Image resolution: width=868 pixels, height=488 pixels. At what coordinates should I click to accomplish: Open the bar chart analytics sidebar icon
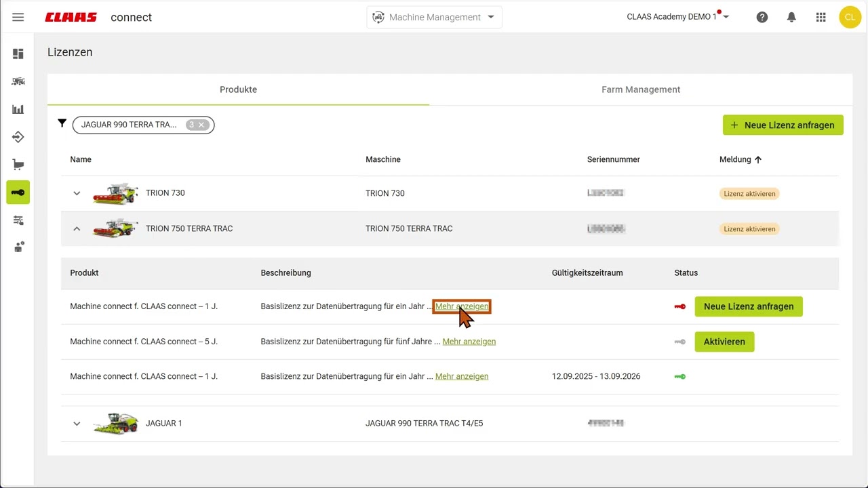(18, 109)
